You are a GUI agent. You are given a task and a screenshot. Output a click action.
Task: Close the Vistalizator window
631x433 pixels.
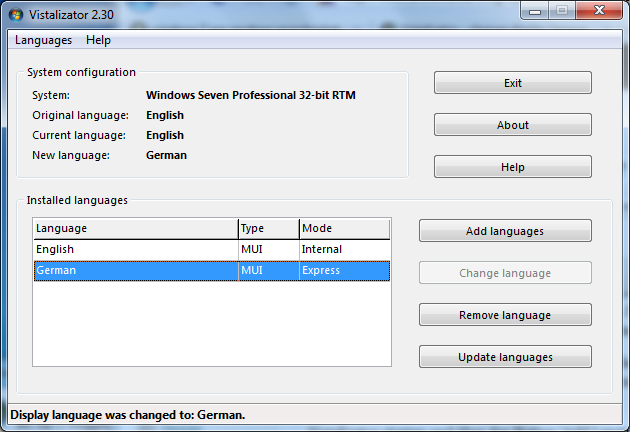(x=599, y=11)
